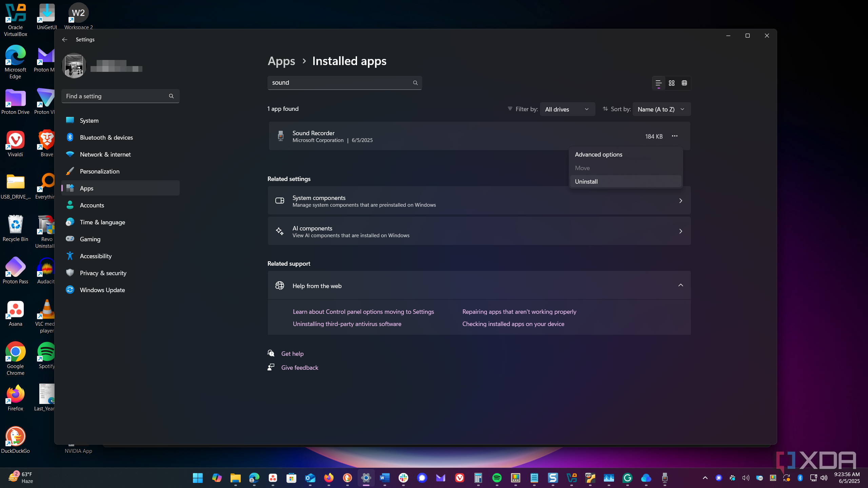Click the Get help link
868x488 pixels.
click(x=292, y=353)
